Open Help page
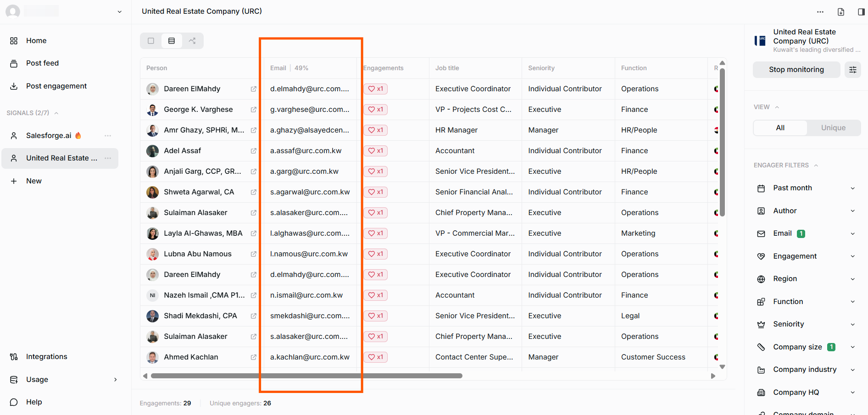Screen dimensions: 868x415 tap(34, 402)
